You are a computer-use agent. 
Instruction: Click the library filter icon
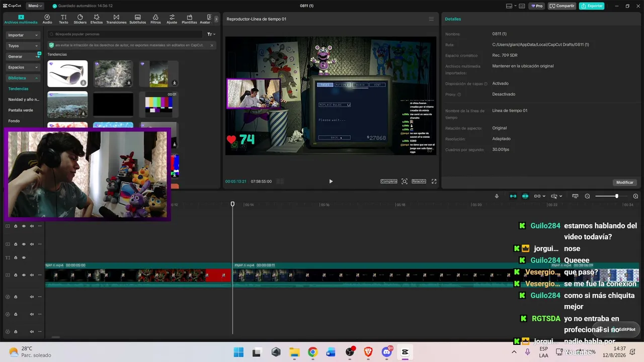[x=211, y=34]
